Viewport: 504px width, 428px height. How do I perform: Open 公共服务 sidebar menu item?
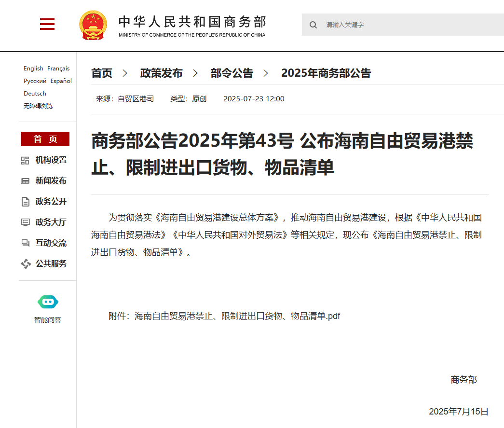coord(51,263)
